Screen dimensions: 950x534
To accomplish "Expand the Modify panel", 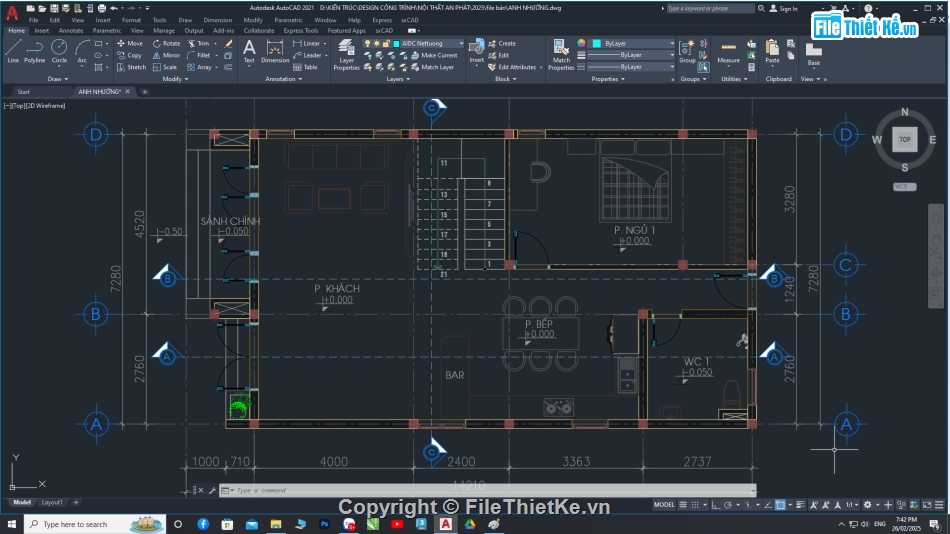I will [176, 79].
